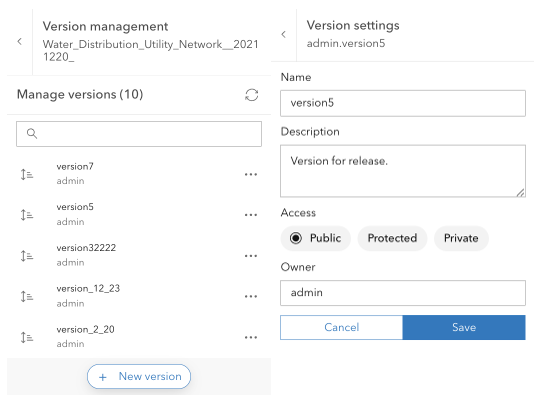The height and width of the screenshot is (402, 534).
Task: Select the Private access option
Action: coord(461,238)
